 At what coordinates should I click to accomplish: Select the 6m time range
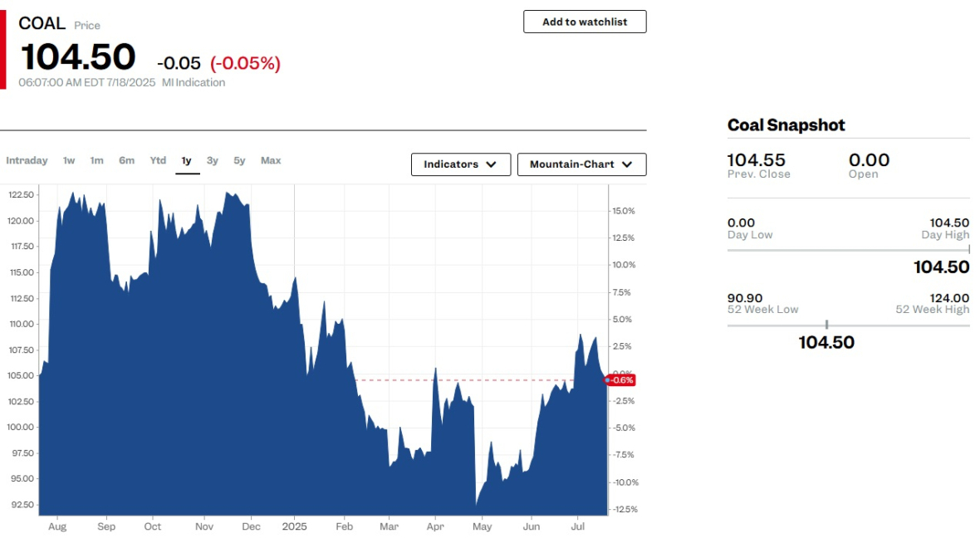(x=127, y=160)
